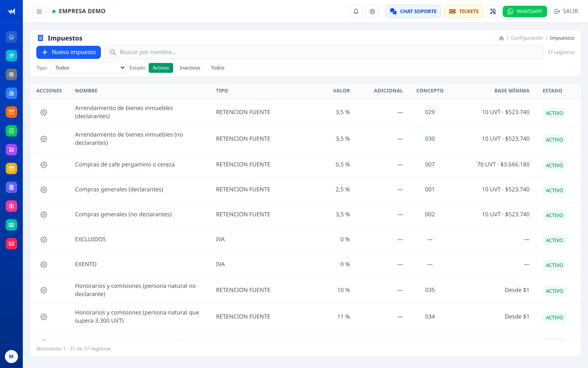Open Chat Soporte

point(413,11)
